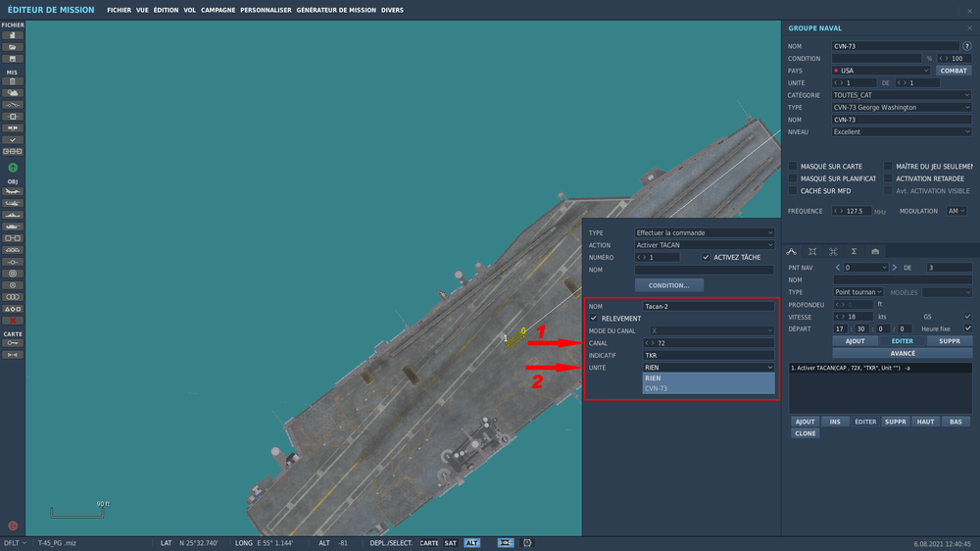
Task: Toggle MAÎTRE DU JEU SEULEMENT checkbox
Action: [888, 167]
